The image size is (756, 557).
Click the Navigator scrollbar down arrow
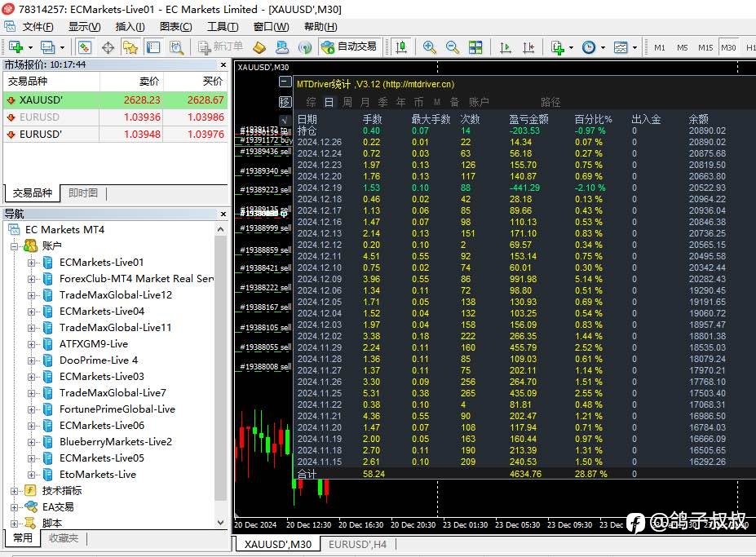(220, 522)
